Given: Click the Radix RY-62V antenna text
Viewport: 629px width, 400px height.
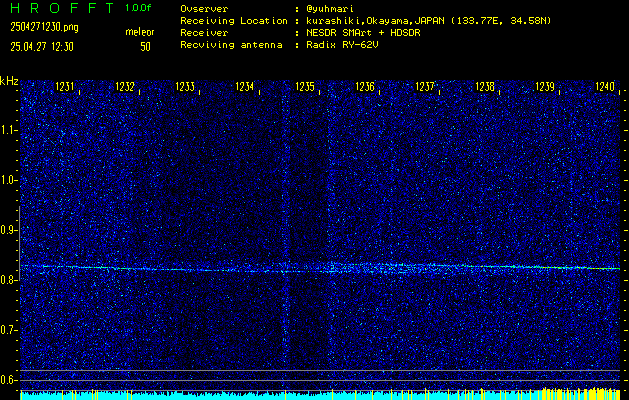Looking at the screenshot, I should pyautogui.click(x=343, y=45).
